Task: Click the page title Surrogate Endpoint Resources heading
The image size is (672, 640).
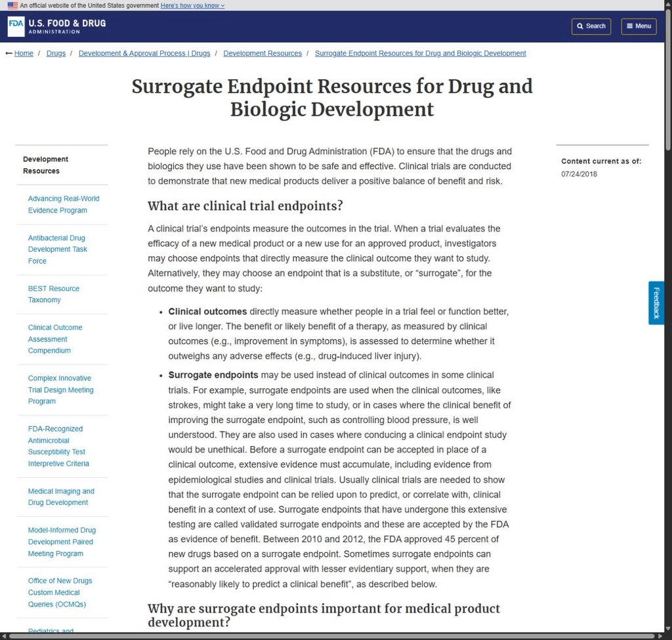Action: click(332, 98)
